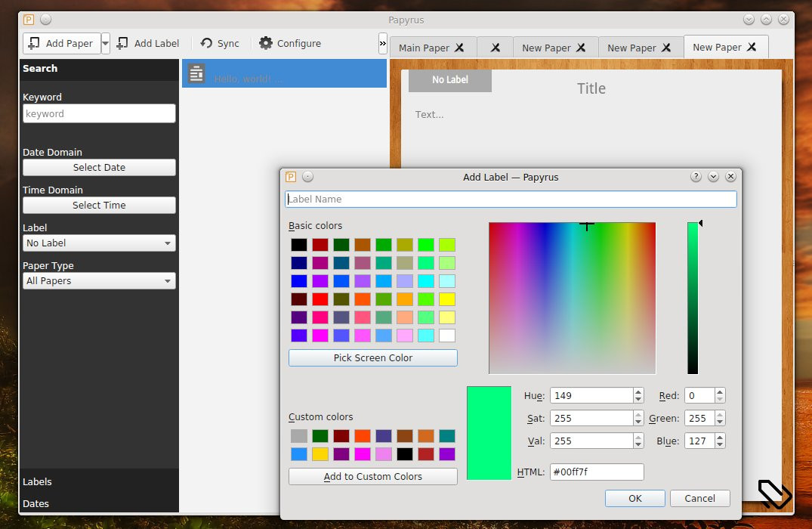Viewport: 812px width, 529px height.
Task: Click the Papyrus icon in the dialog titlebar
Action: (x=291, y=177)
